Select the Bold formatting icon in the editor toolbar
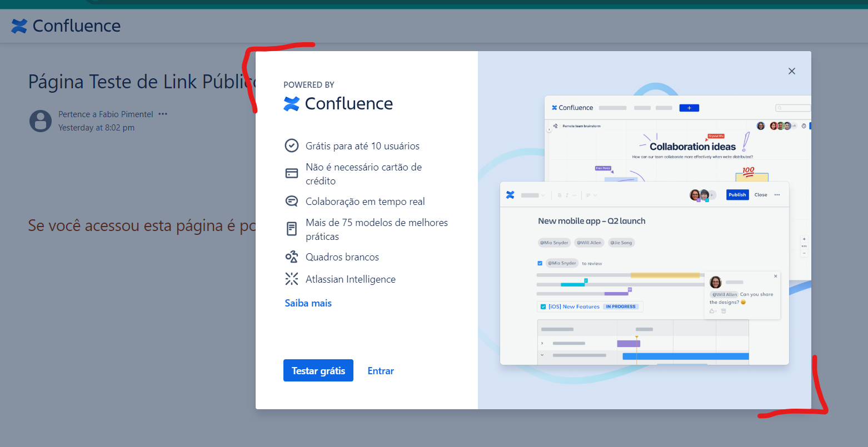 (x=559, y=195)
